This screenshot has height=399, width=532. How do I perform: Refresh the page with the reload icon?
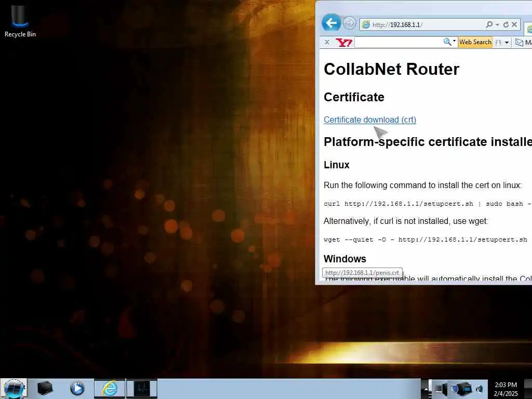point(506,24)
